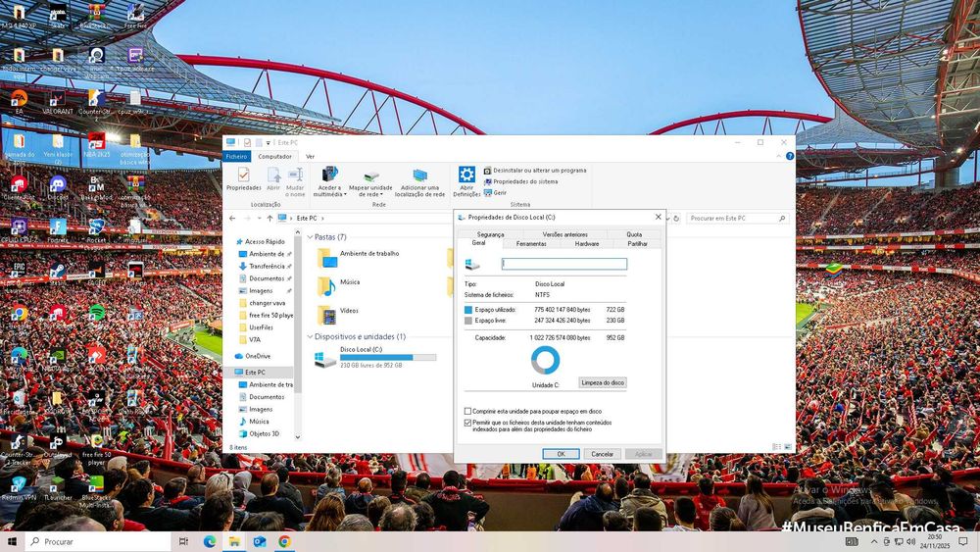Click the Cancelar button
Viewport: 980px width, 552px height.
[x=602, y=454]
